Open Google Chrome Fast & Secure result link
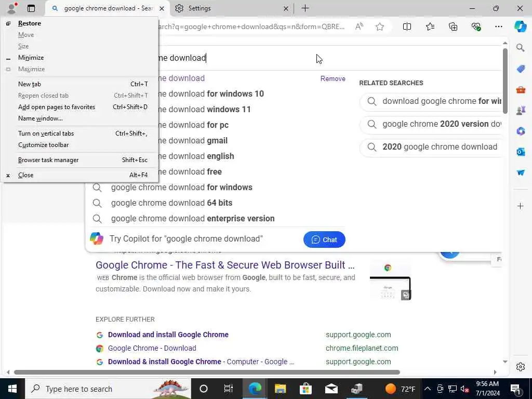 (x=225, y=265)
